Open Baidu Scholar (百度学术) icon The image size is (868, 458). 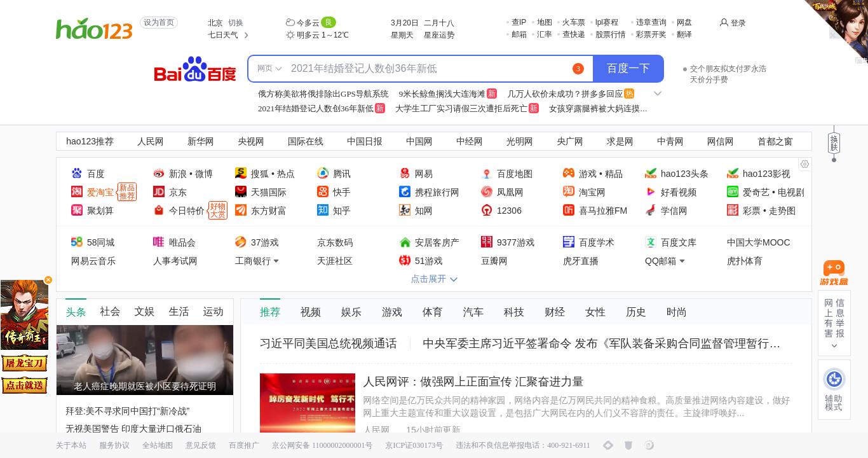point(569,242)
